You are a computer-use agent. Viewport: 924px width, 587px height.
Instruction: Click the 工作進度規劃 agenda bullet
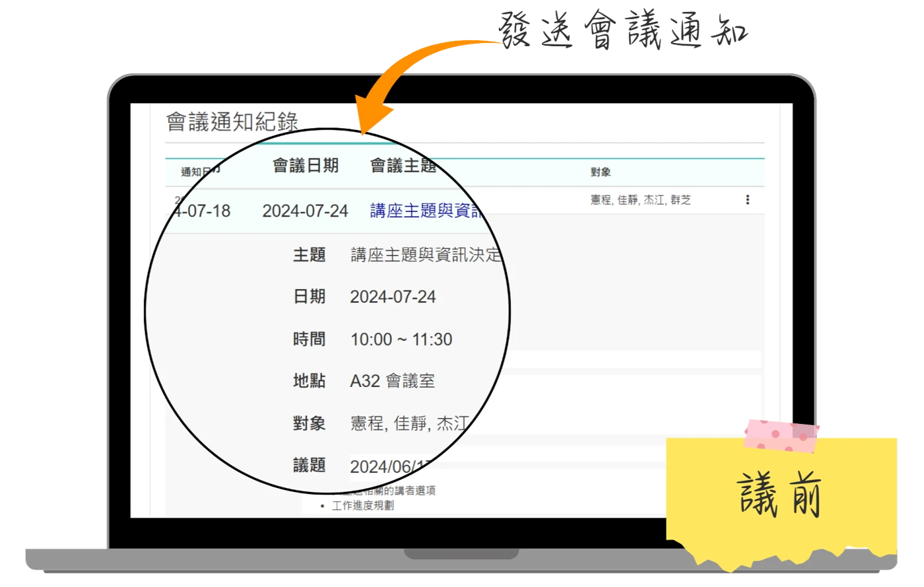tap(362, 506)
